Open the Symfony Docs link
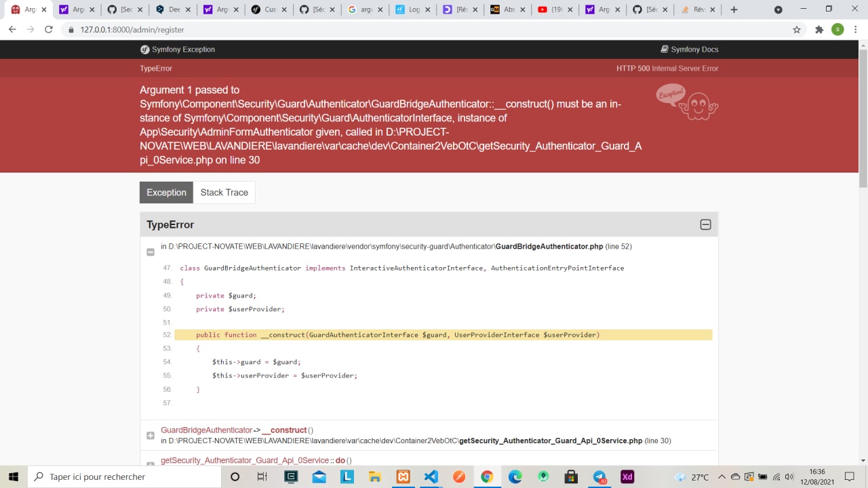Viewport: 868px width, 488px height. click(x=689, y=49)
